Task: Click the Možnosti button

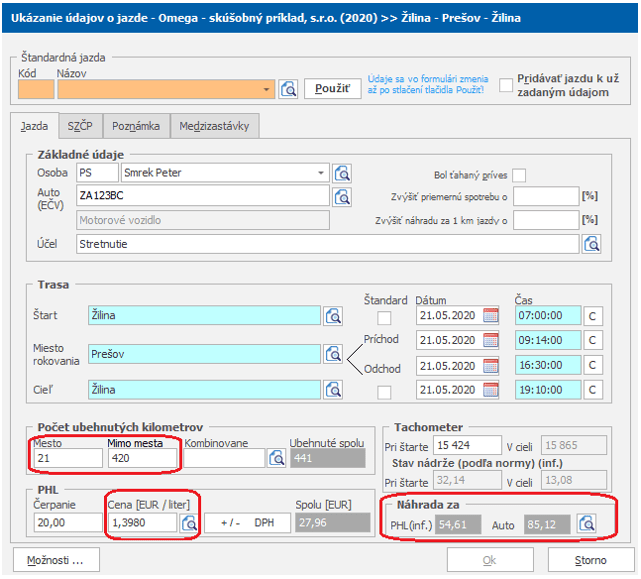Action: click(56, 557)
